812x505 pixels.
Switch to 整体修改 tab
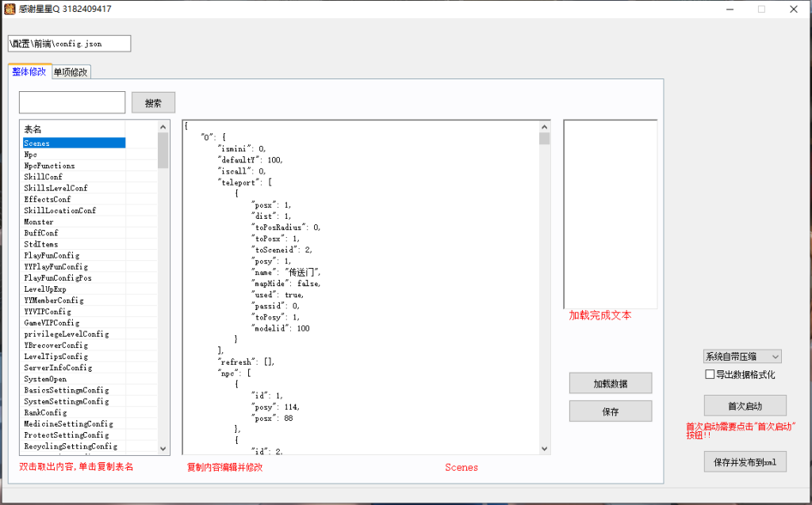29,71
